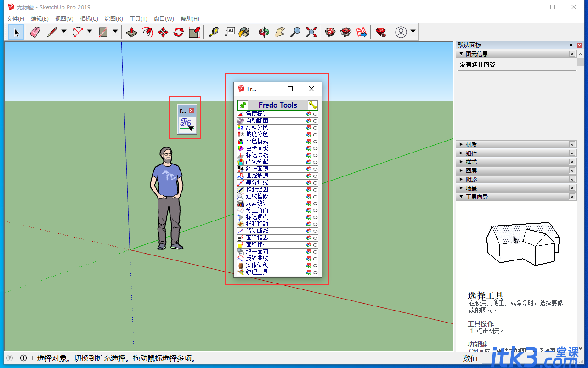Select the Text label tool
588x368 pixels.
pyautogui.click(x=229, y=32)
